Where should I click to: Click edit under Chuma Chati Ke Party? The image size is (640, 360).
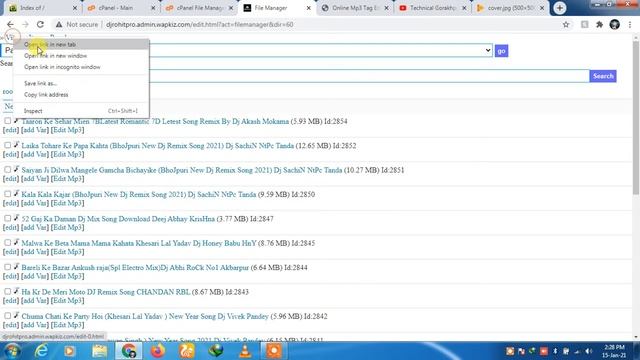11,325
